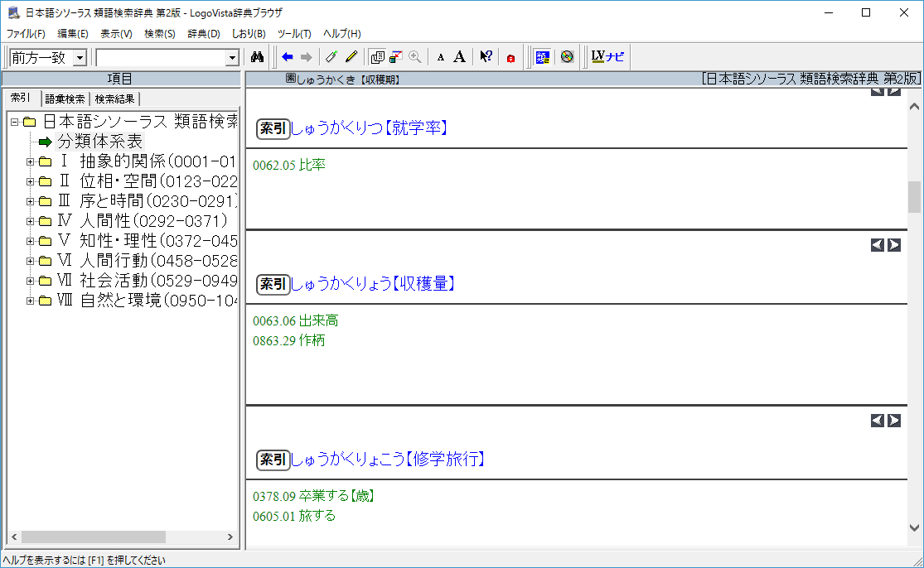Open the 前方一致 search mode dropdown

coord(80,58)
